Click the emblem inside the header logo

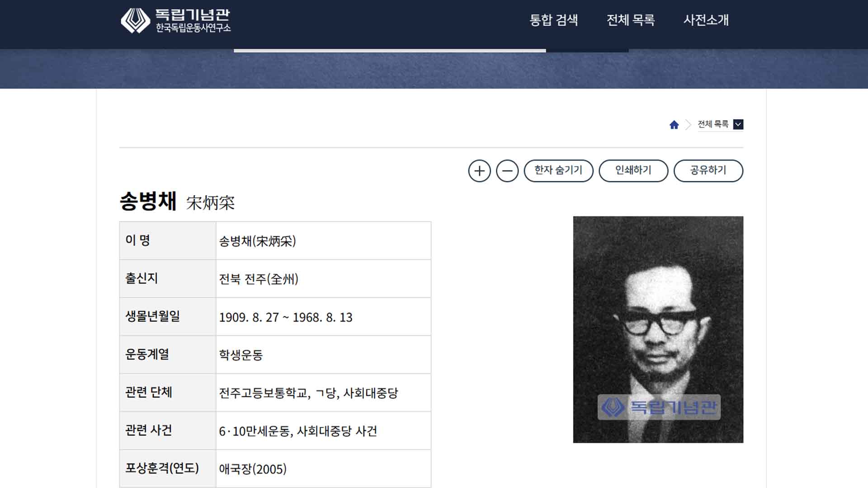pos(133,20)
